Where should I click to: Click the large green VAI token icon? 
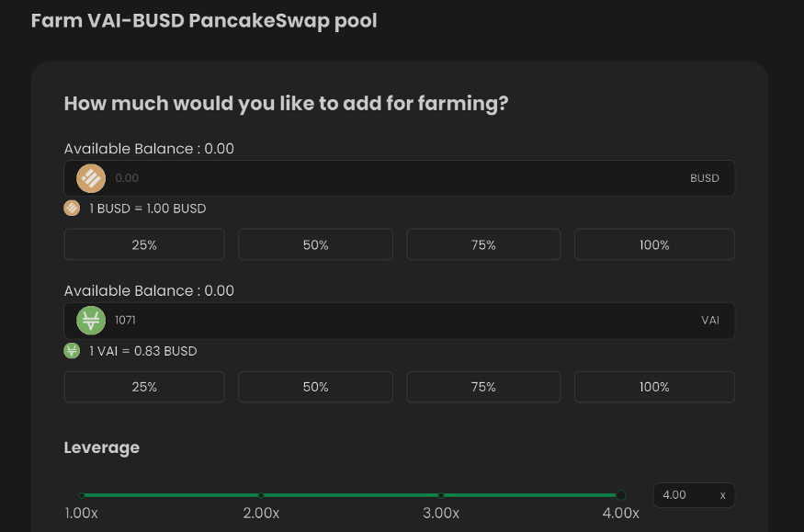pyautogui.click(x=91, y=321)
